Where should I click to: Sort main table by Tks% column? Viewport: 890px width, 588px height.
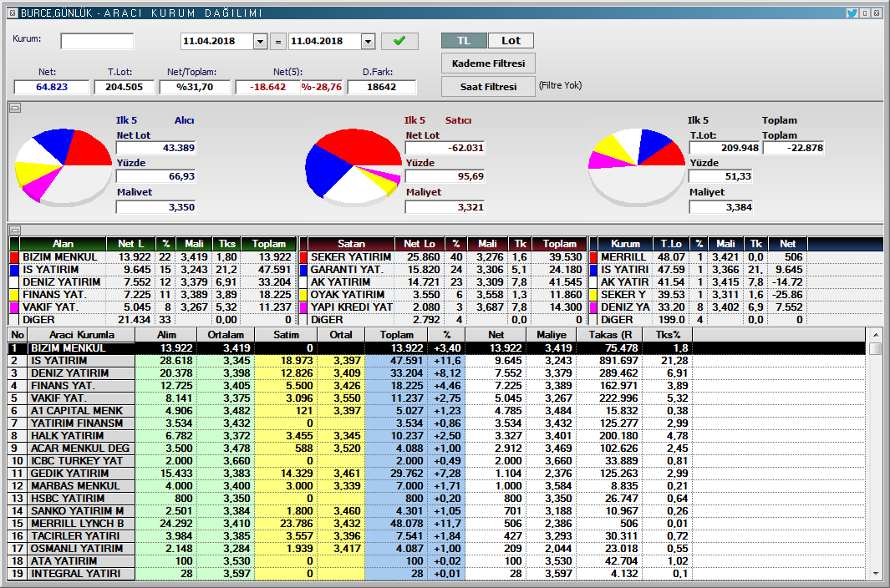[x=668, y=335]
